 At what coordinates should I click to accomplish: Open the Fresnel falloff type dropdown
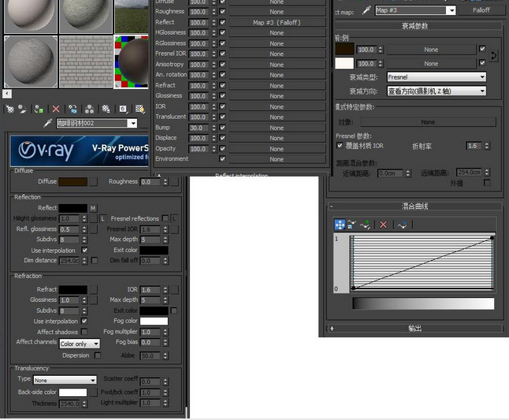(437, 77)
